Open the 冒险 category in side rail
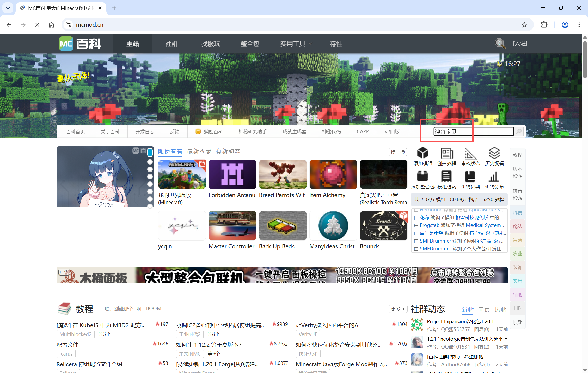The image size is (588, 373). (517, 240)
